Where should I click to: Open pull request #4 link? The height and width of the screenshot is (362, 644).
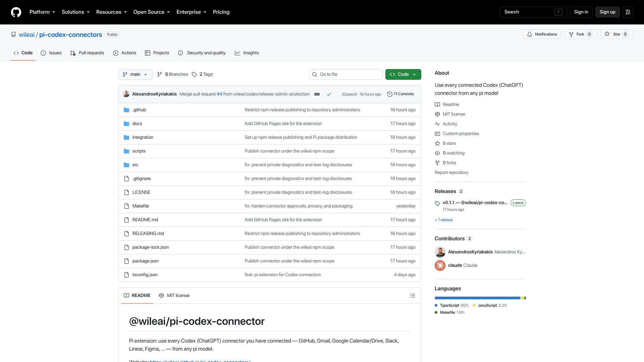click(x=219, y=94)
